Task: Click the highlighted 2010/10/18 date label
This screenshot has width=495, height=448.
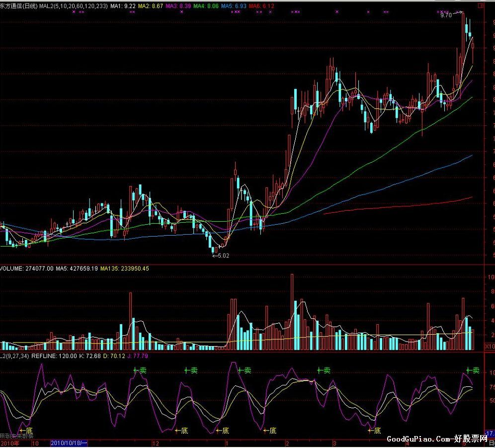Action: tap(69, 443)
